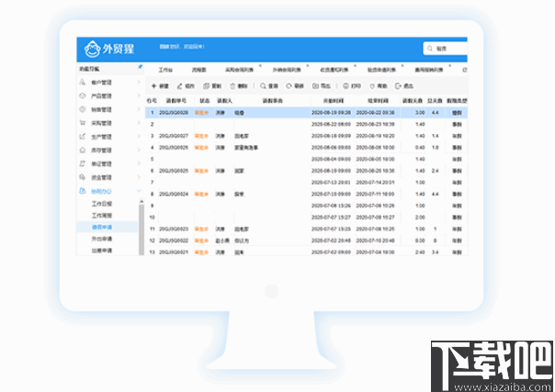Click the Copy (复制) toolbar icon
Screen dimensions: 555x392
[206, 86]
